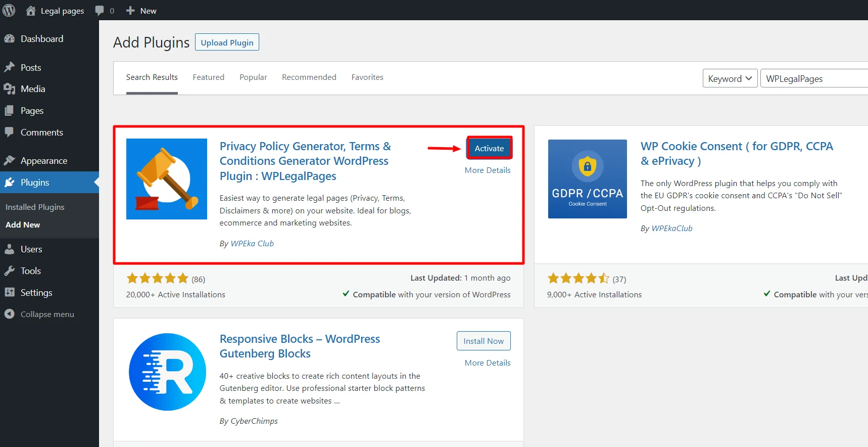The image size is (868, 447).
Task: Switch to the Featured tab
Action: pyautogui.click(x=208, y=77)
